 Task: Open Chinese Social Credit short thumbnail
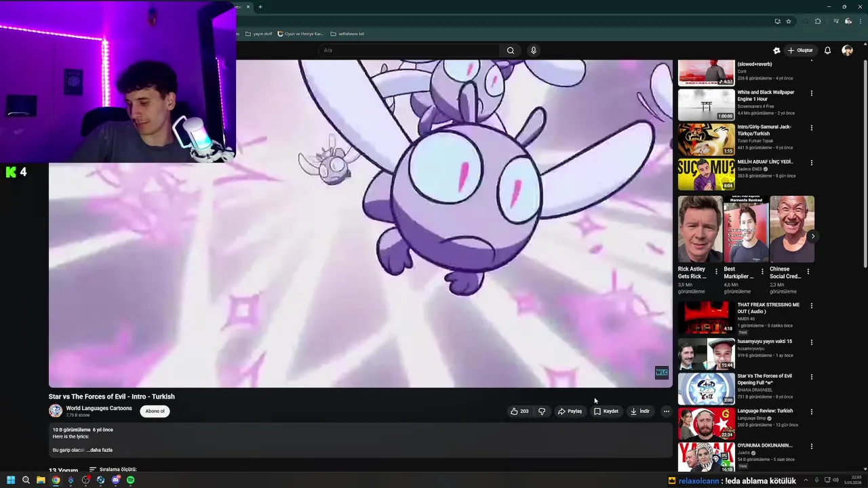coord(792,229)
